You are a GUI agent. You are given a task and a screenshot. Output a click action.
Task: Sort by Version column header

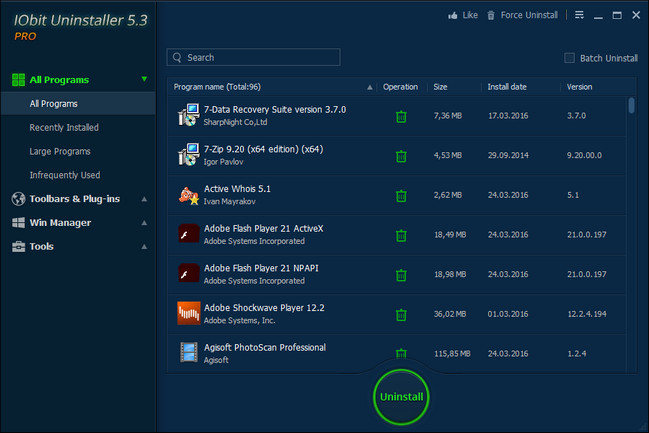579,87
